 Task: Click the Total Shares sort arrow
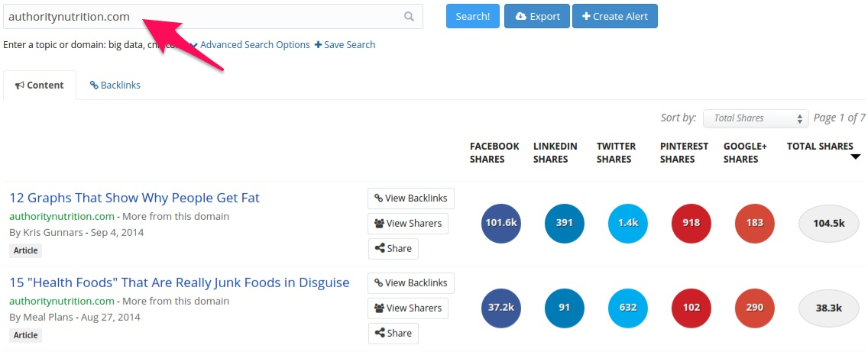point(856,157)
